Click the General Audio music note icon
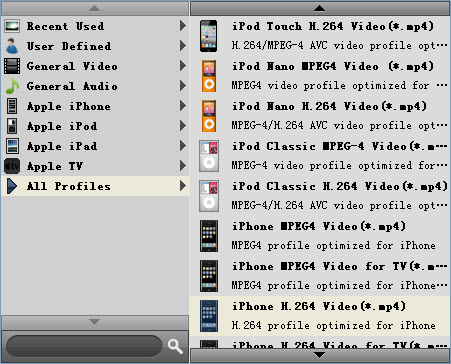The width and height of the screenshot is (451, 364). (x=12, y=86)
